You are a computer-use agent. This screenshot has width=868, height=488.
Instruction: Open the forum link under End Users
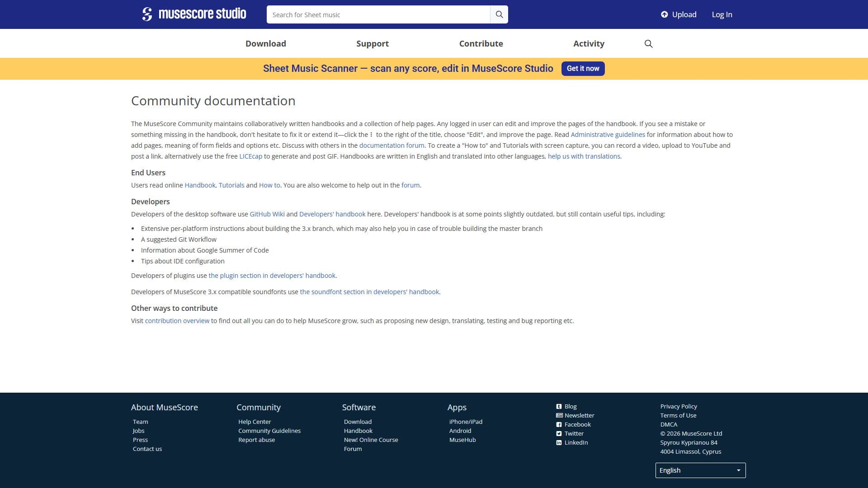(x=410, y=185)
